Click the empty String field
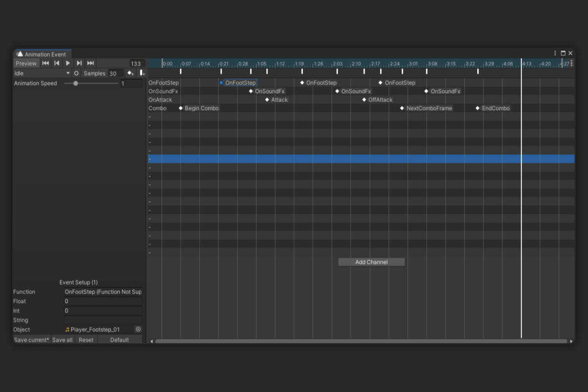Image resolution: width=588 pixels, height=392 pixels. tap(103, 320)
